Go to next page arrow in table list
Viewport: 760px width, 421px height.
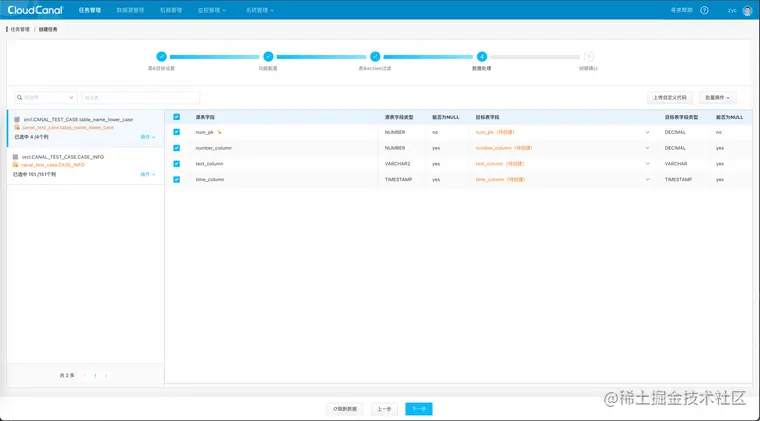(106, 375)
